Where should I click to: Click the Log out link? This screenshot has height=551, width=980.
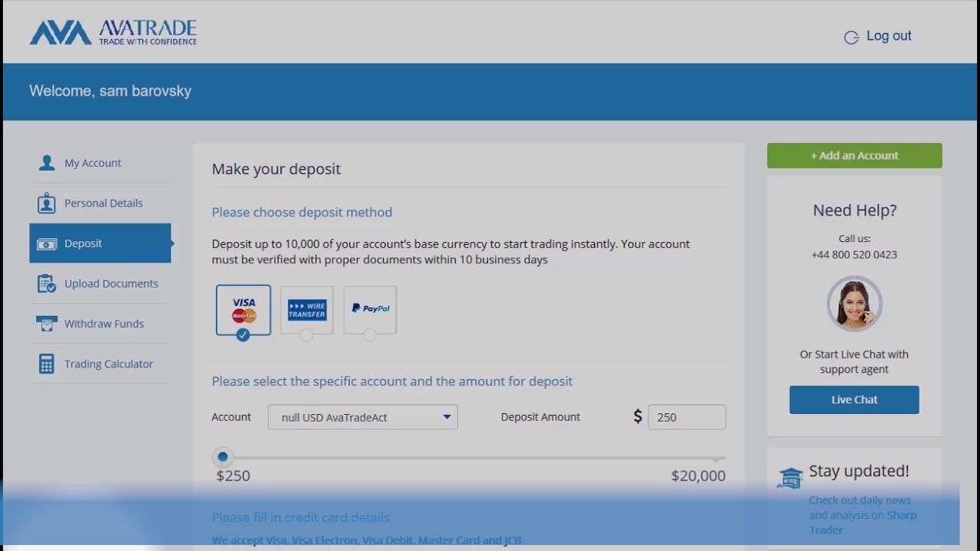click(889, 36)
